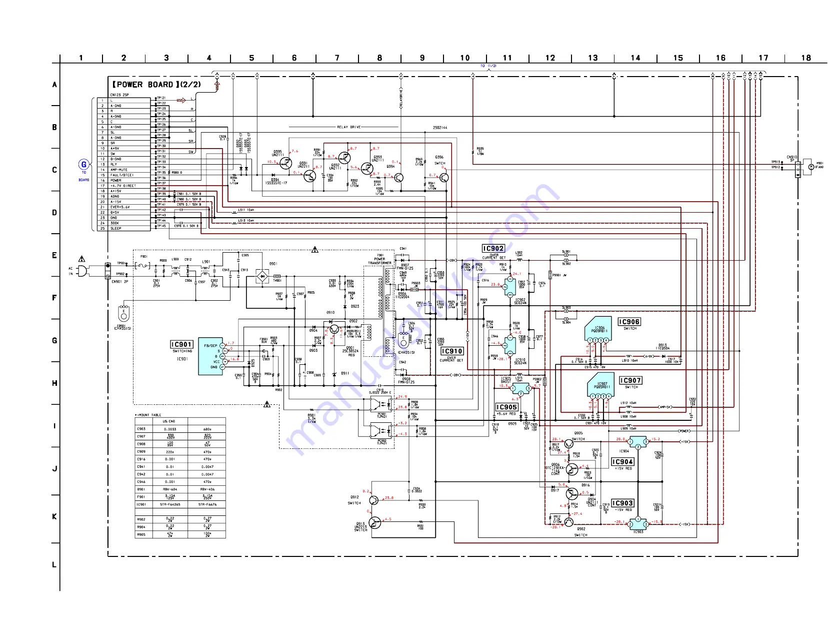Image resolution: width=840 pixels, height=632 pixels.
Task: Click the CN123 25P connector label
Action: coord(119,95)
